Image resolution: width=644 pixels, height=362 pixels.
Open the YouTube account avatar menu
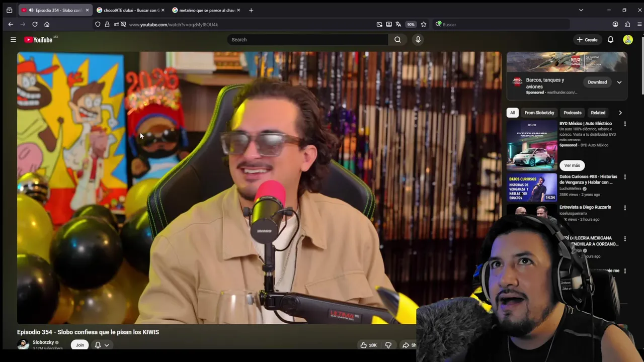click(627, 40)
